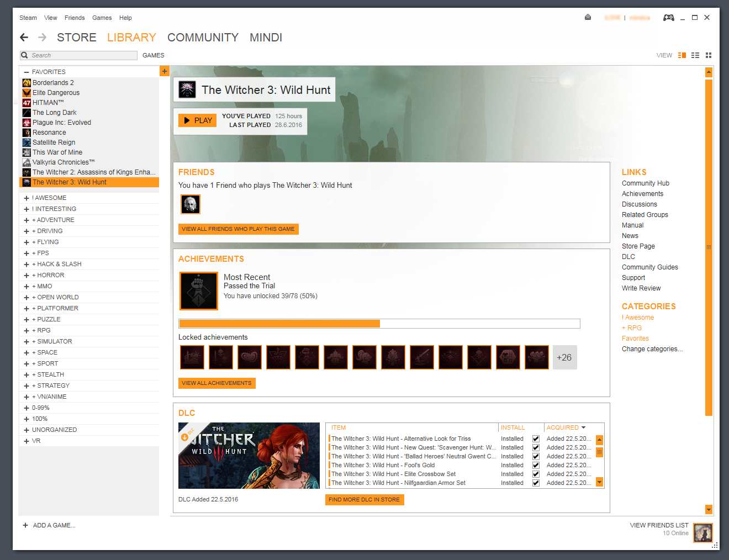Open the Steam menu
The height and width of the screenshot is (560, 729).
tap(28, 18)
